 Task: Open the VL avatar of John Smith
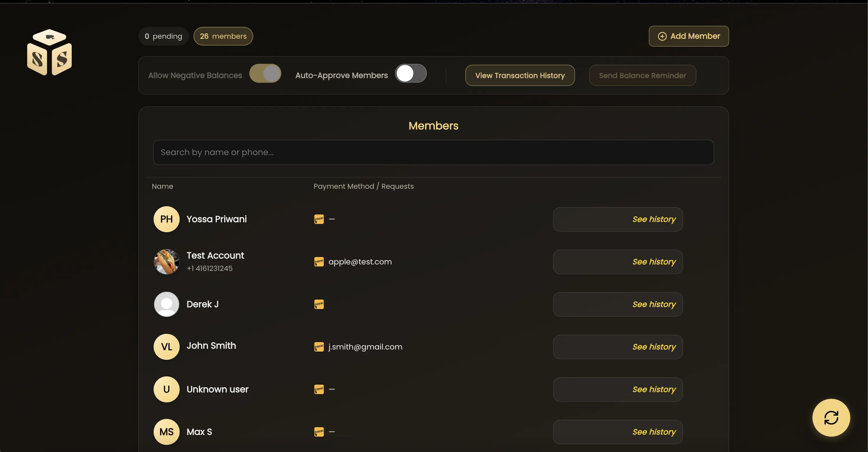(x=166, y=347)
